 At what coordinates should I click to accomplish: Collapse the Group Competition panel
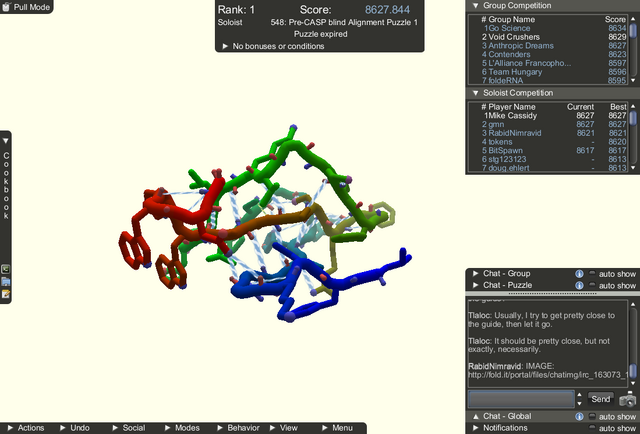pyautogui.click(x=476, y=6)
